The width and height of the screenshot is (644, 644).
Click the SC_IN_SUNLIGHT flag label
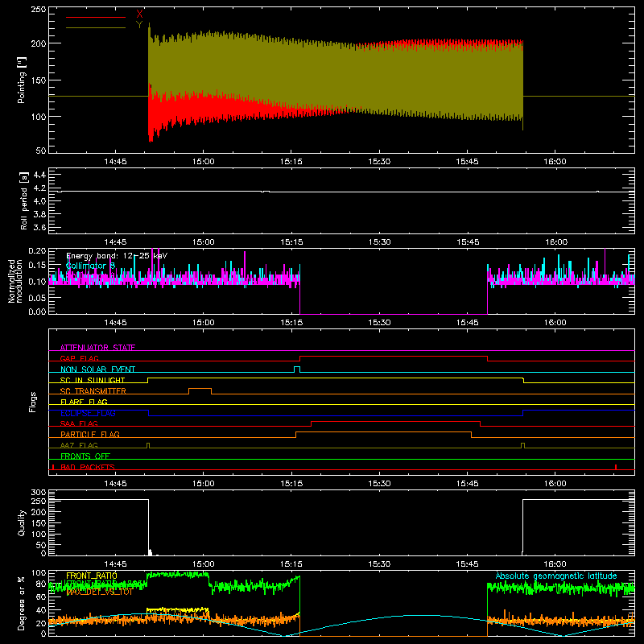pos(93,380)
